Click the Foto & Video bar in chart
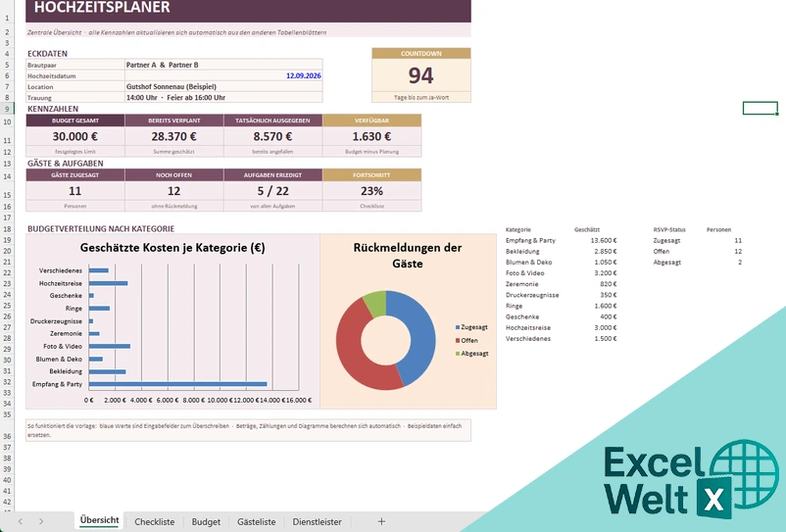Image resolution: width=786 pixels, height=532 pixels. coord(110,346)
